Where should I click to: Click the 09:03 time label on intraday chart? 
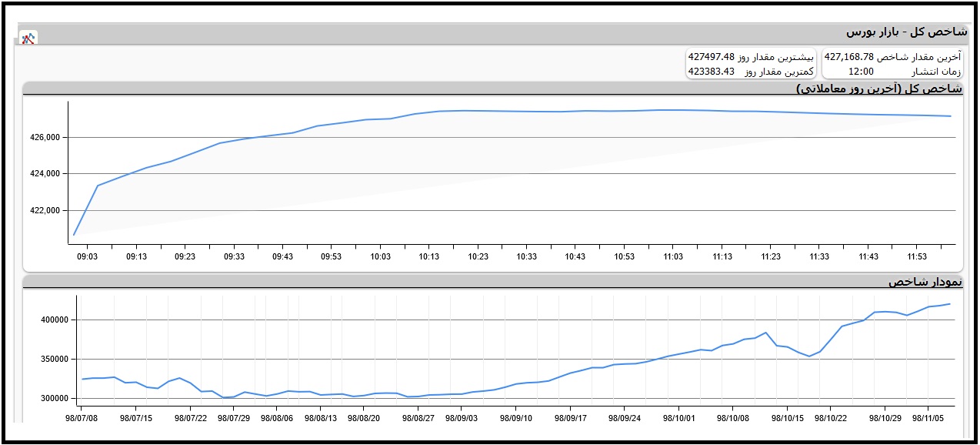(87, 257)
